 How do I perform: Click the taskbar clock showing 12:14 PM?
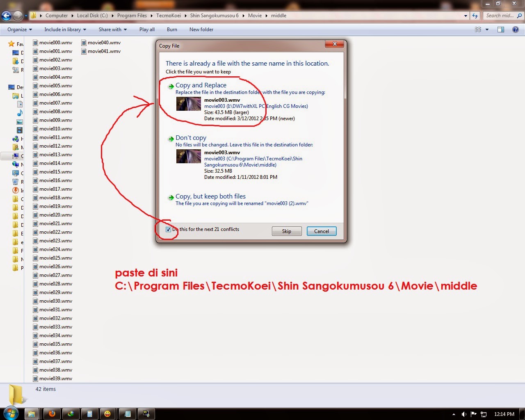[504, 414]
